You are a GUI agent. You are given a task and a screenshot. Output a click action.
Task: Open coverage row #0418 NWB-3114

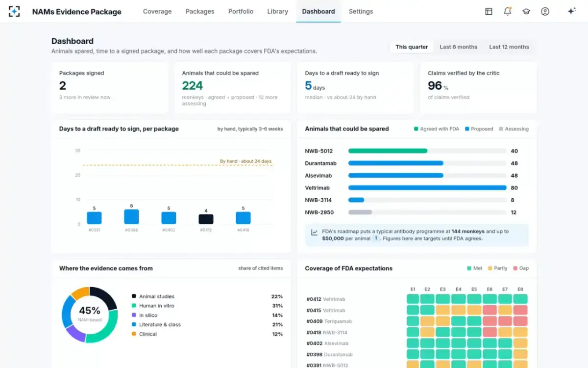417,332
